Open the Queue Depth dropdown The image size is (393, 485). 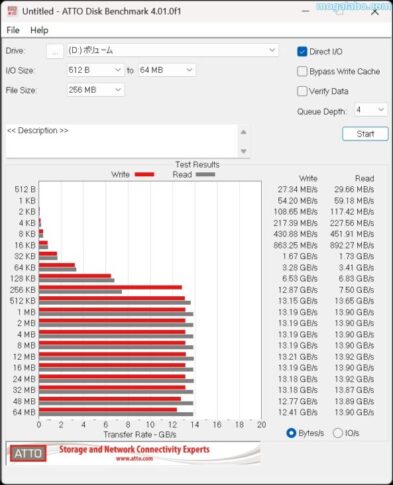click(371, 110)
